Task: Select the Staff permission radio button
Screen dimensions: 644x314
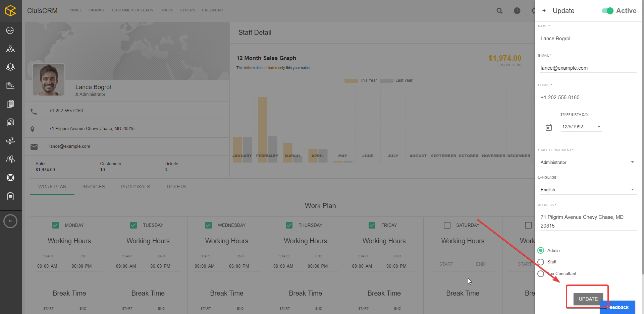Action: pos(540,262)
